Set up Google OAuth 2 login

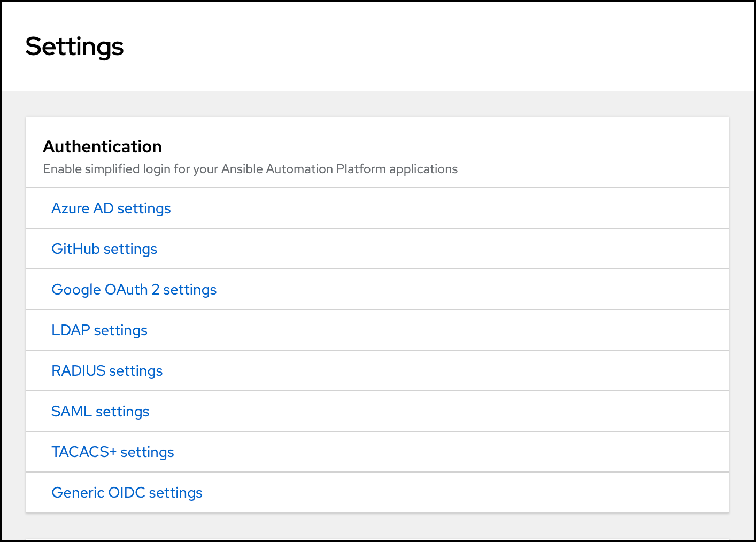coord(134,290)
